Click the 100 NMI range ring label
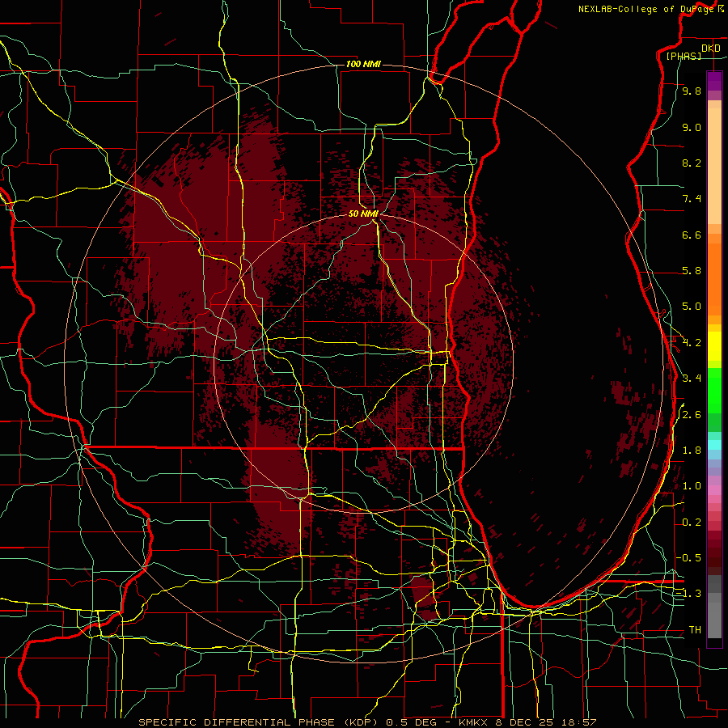The image size is (728, 728). click(363, 64)
